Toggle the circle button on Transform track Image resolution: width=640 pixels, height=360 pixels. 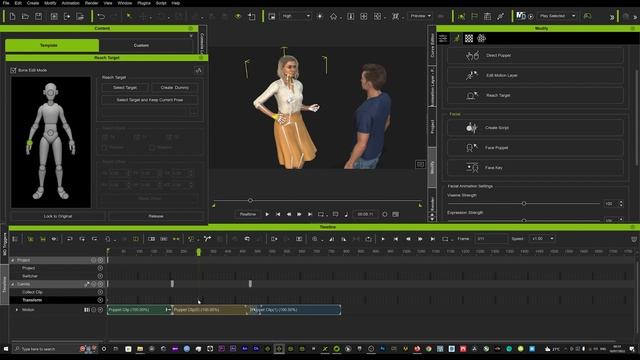(100, 300)
